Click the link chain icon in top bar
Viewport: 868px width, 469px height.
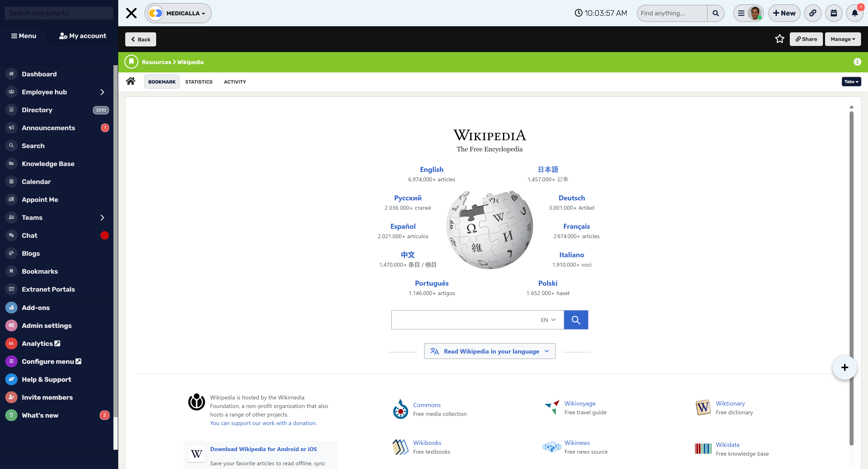(x=813, y=13)
